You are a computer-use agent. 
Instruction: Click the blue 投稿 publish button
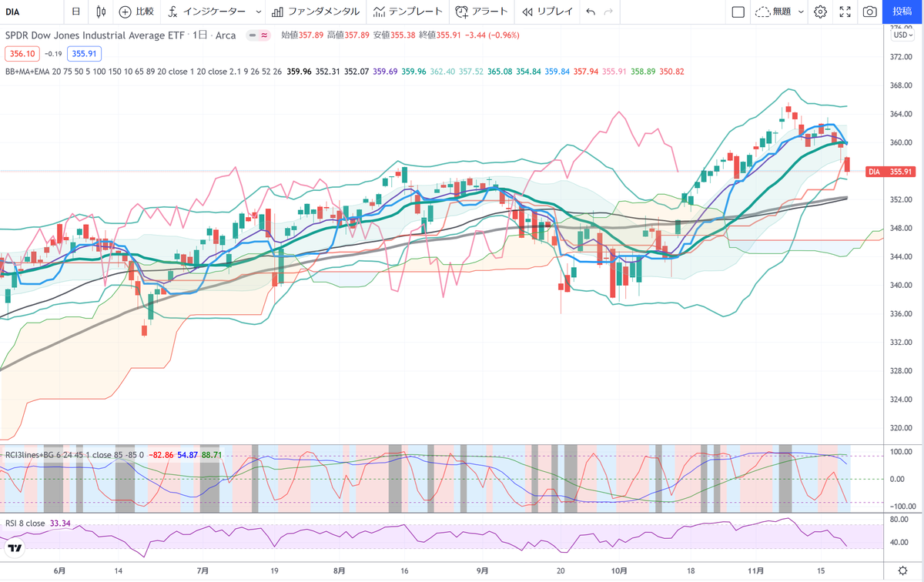pyautogui.click(x=902, y=12)
